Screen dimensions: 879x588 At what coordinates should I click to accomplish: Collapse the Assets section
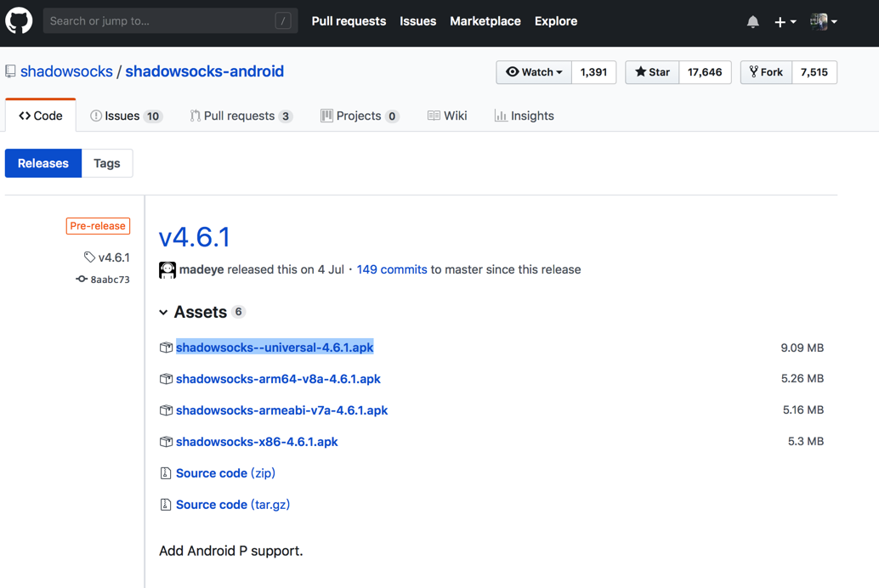point(163,313)
